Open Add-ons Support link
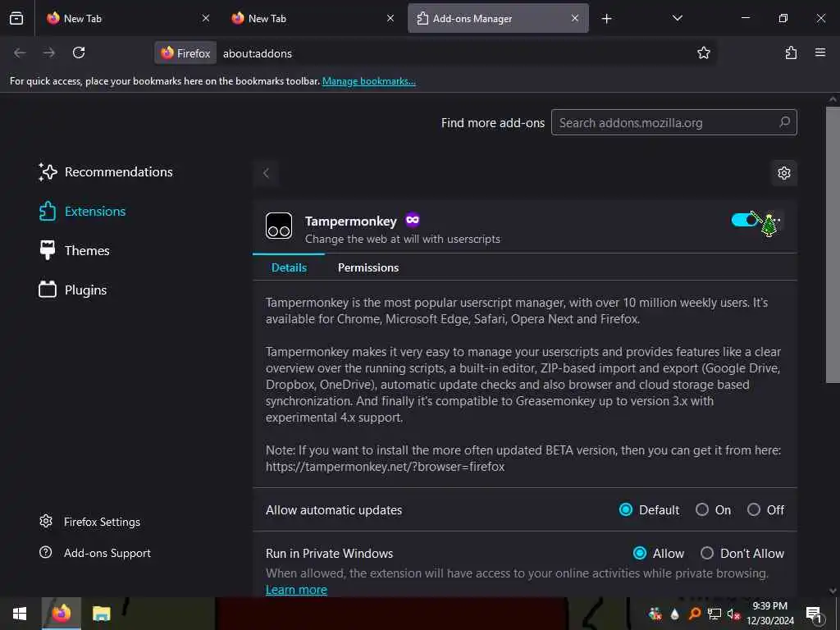The image size is (840, 630). click(95, 553)
